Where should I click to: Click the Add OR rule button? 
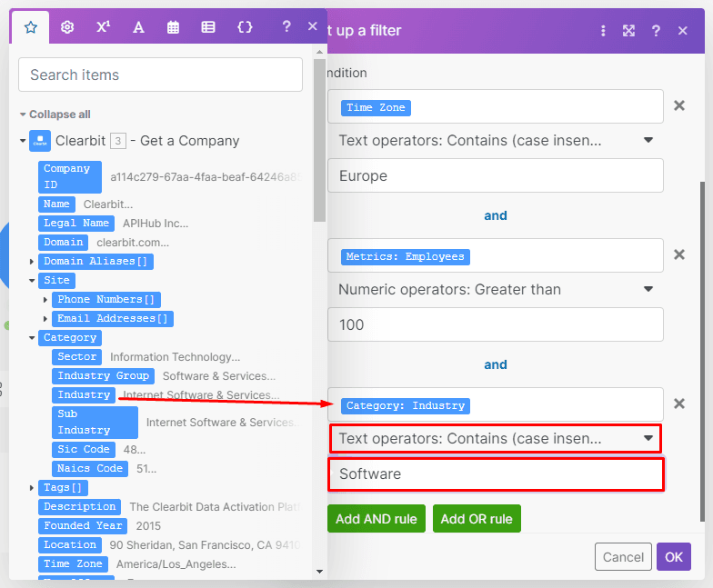pyautogui.click(x=477, y=519)
